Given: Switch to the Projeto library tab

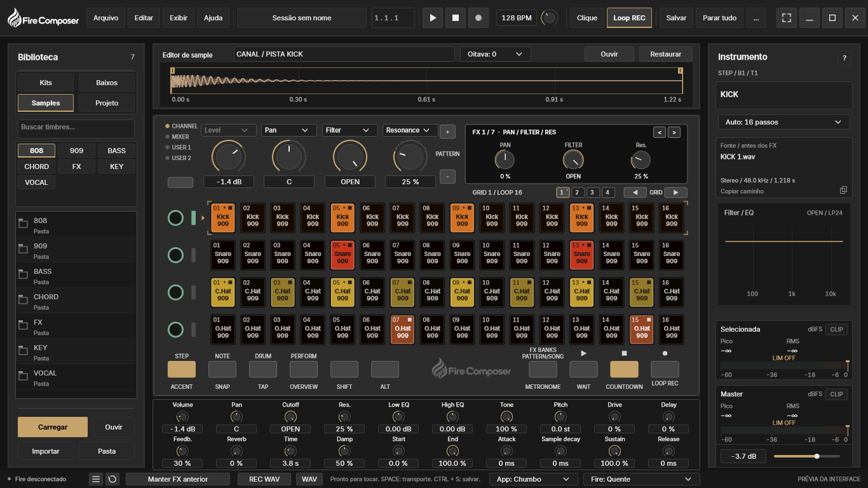Looking at the screenshot, I should [107, 103].
